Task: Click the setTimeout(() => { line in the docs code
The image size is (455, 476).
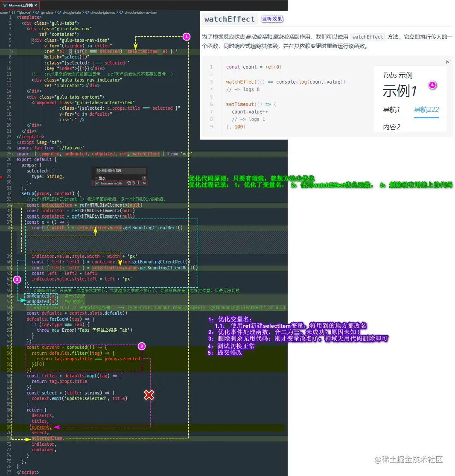Action: pos(251,105)
